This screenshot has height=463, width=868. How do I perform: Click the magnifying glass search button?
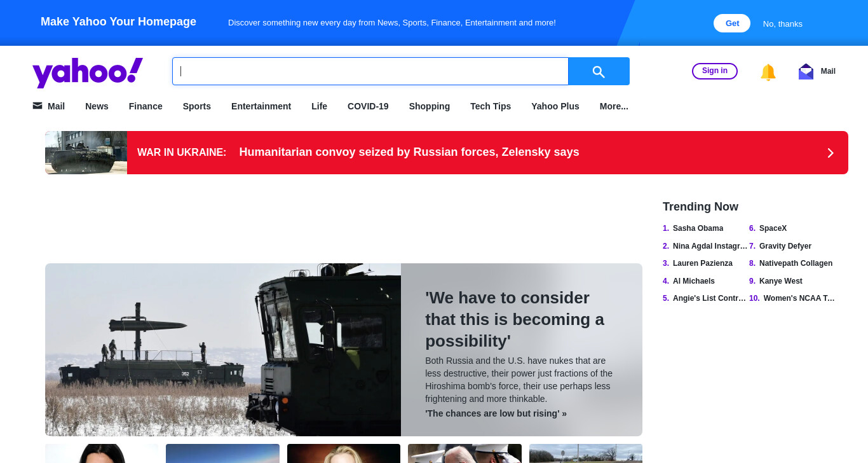(599, 71)
